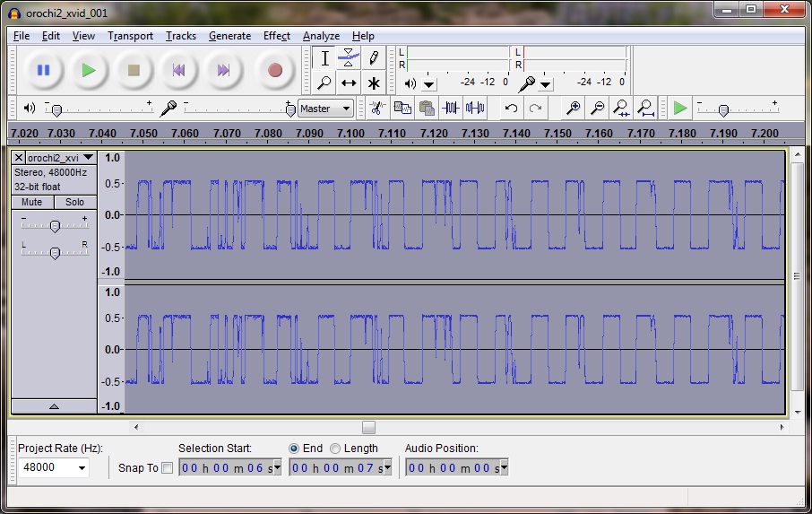Open the input meter dropdown arrow
Image resolution: width=812 pixels, height=514 pixels.
tap(546, 84)
